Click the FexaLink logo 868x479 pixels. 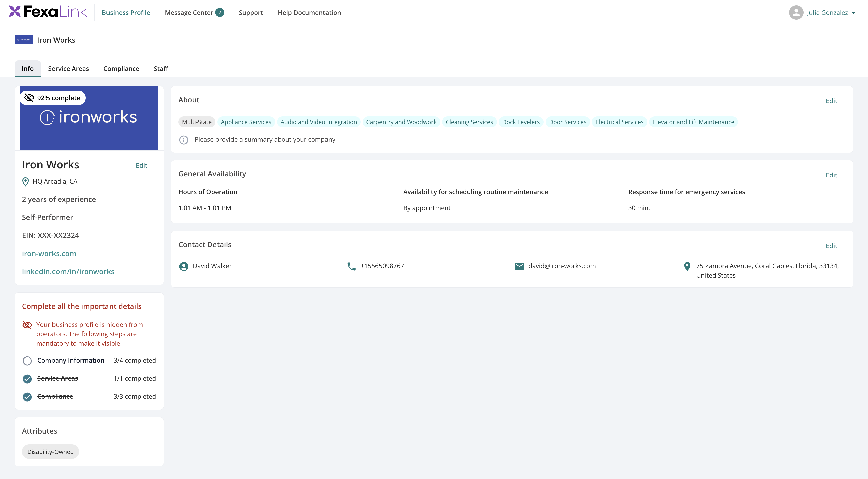(x=48, y=12)
